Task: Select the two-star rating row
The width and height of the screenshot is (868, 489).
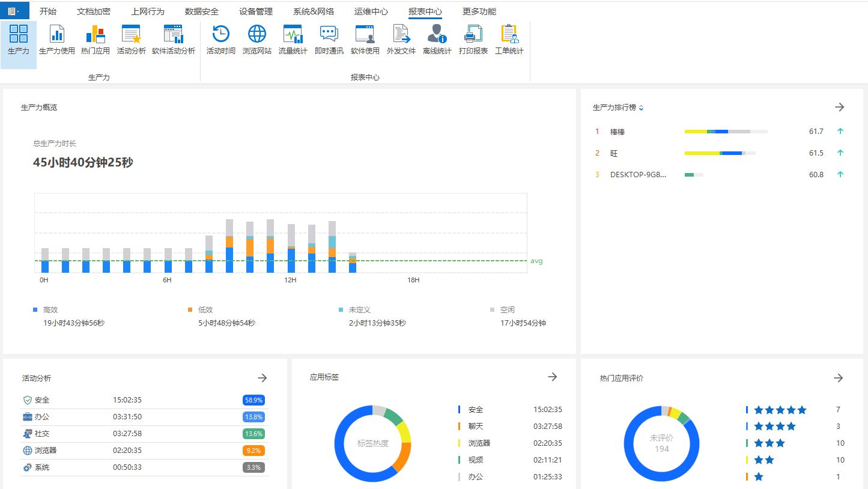Action: pos(794,460)
